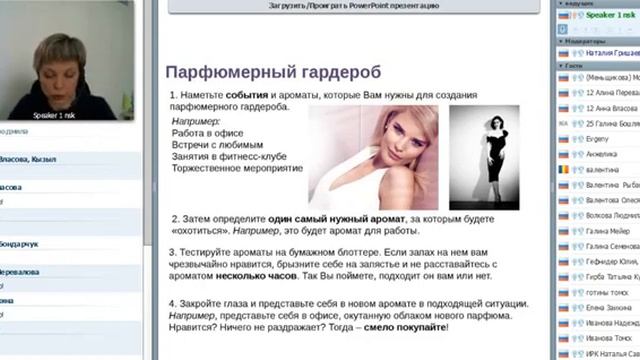The width and height of the screenshot is (640, 360).
Task: Click the flag icon beside (Меньщикова)
Action: click(564, 78)
